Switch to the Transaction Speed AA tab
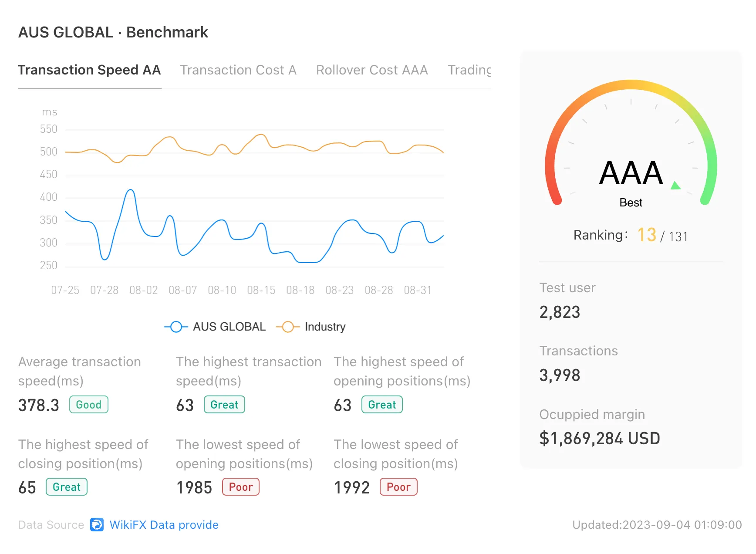 [89, 70]
